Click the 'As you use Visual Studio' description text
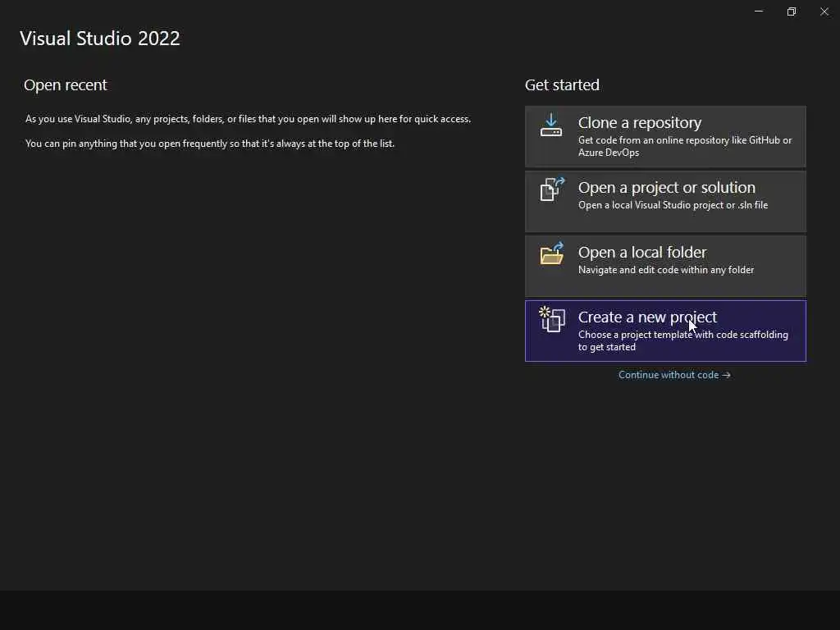 (248, 119)
